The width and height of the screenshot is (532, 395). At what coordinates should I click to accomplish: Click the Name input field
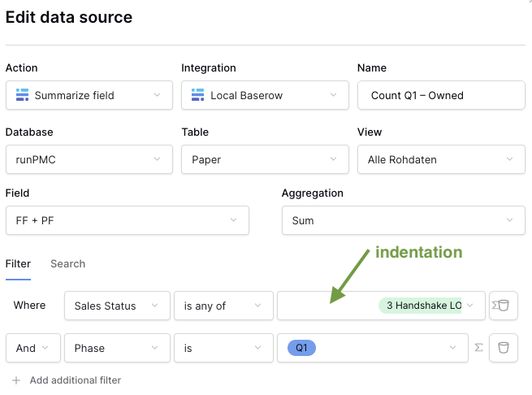click(441, 95)
